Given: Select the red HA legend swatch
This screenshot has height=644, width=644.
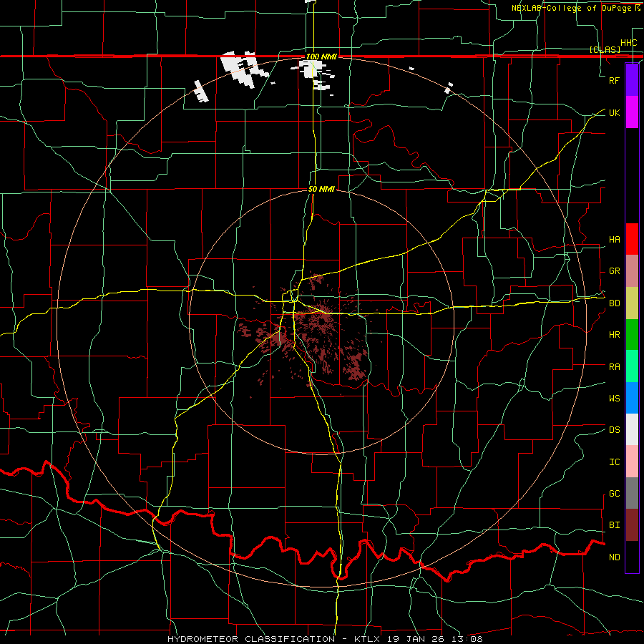Looking at the screenshot, I should [632, 239].
